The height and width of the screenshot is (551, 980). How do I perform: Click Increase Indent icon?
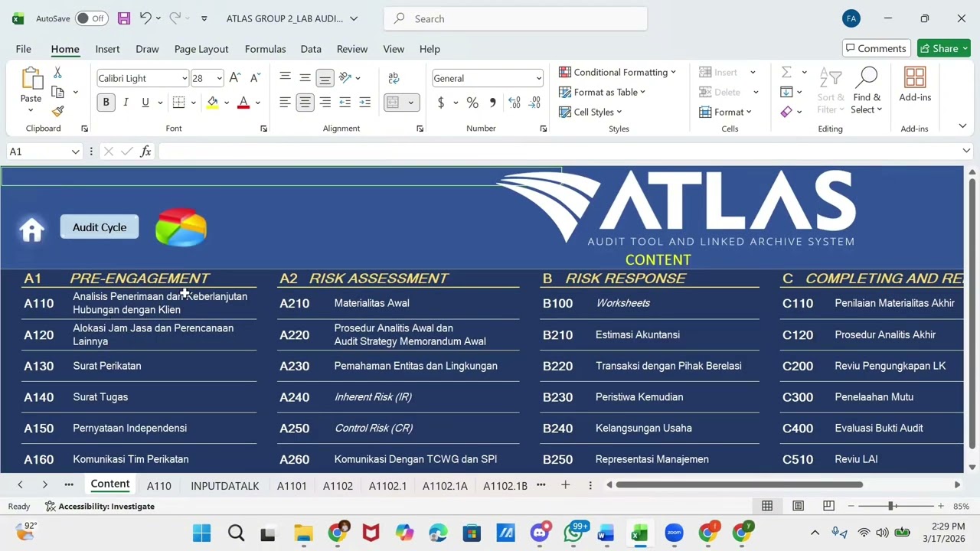coord(364,103)
